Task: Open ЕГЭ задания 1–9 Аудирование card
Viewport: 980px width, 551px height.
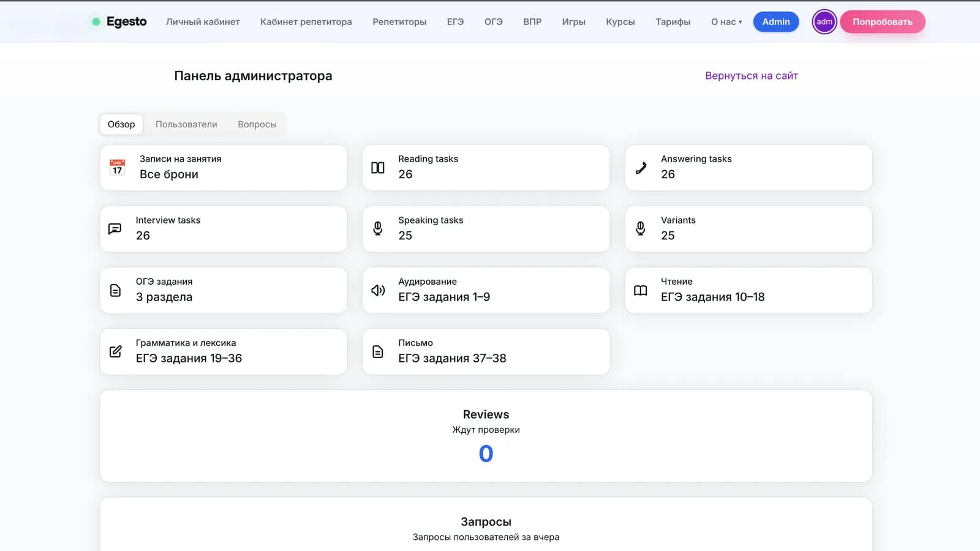Action: point(486,290)
